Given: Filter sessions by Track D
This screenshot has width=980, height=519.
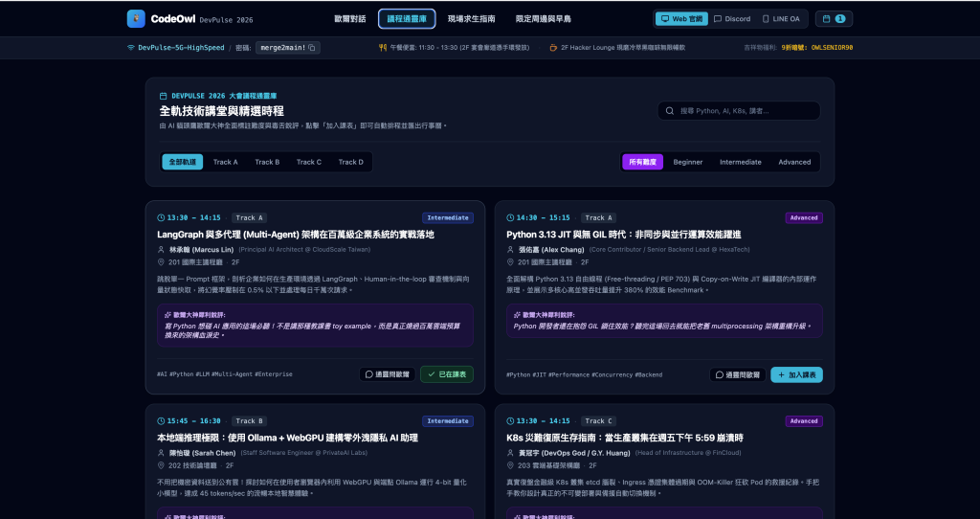Looking at the screenshot, I should 350,162.
